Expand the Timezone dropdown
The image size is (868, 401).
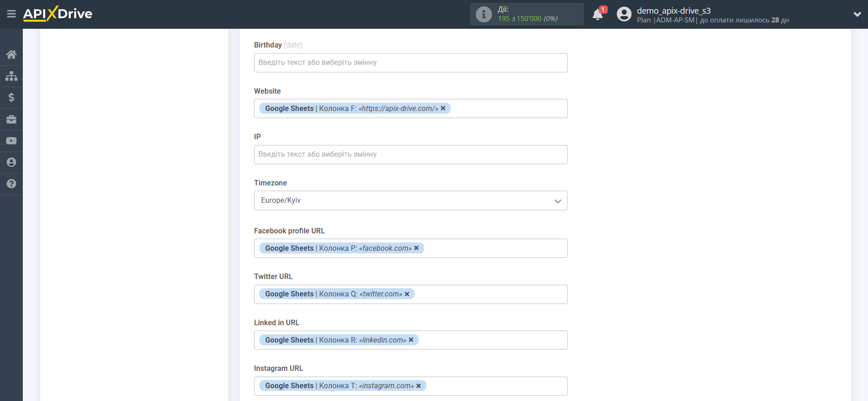[410, 200]
